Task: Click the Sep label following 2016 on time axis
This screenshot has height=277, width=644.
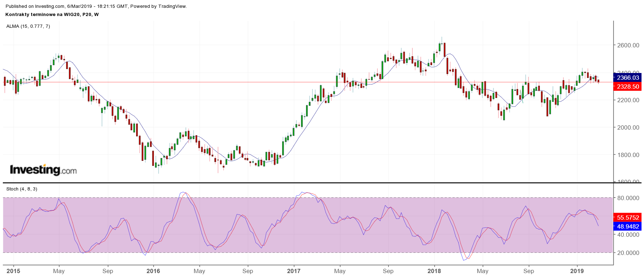Action: click(248, 271)
